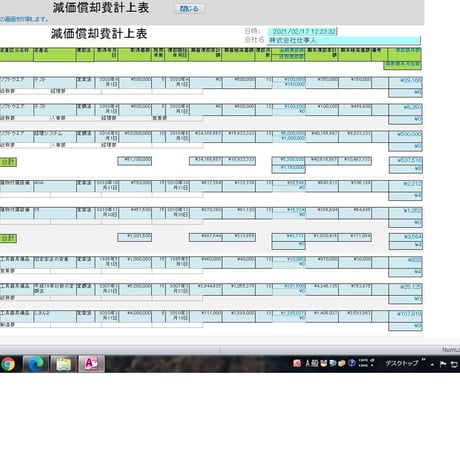Click the NumLock status bar indicator
The image size is (460, 460).
tap(451, 350)
